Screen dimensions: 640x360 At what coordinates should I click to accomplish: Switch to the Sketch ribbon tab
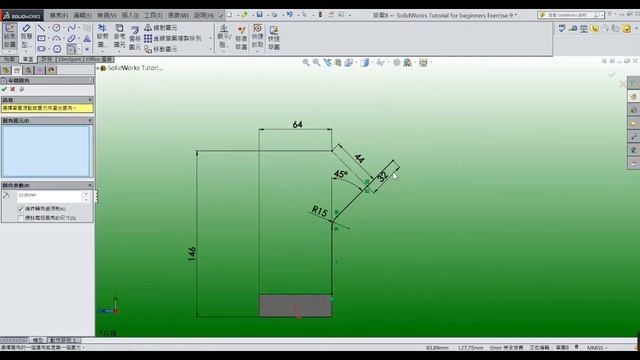click(x=28, y=60)
